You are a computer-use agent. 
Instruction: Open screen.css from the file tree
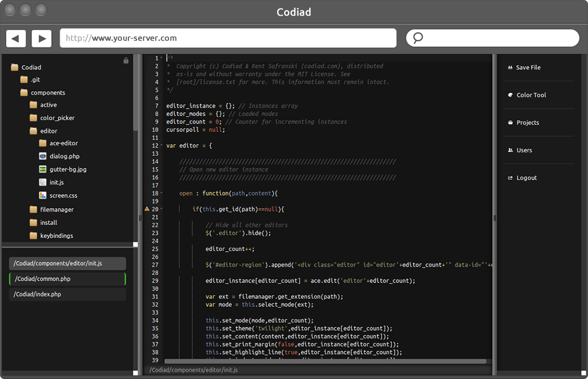tap(63, 195)
